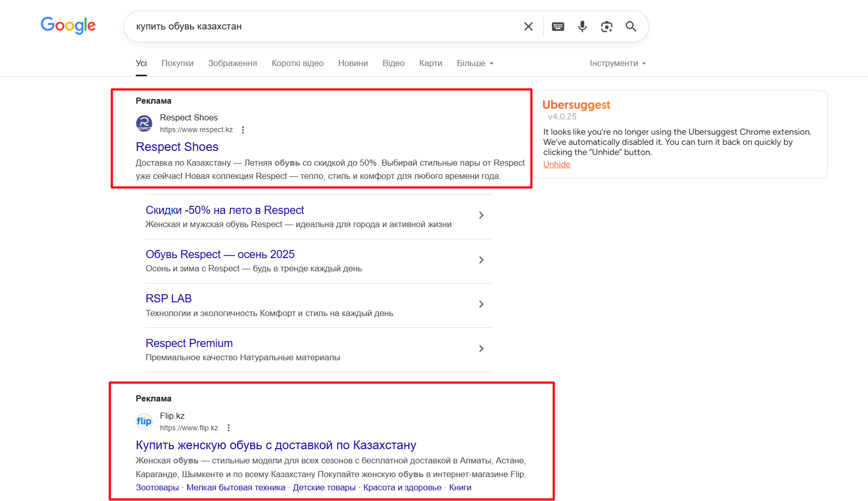Open the on-screen keyboard icon

coord(558,26)
